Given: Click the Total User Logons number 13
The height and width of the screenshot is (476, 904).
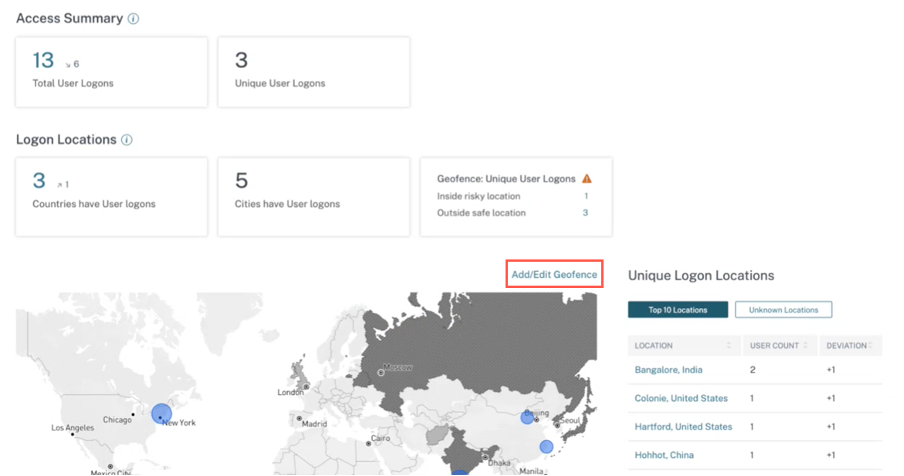Looking at the screenshot, I should [x=44, y=61].
